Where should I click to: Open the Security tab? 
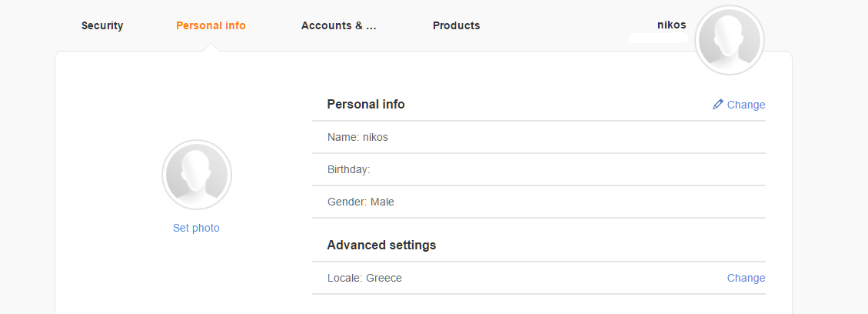pos(102,25)
